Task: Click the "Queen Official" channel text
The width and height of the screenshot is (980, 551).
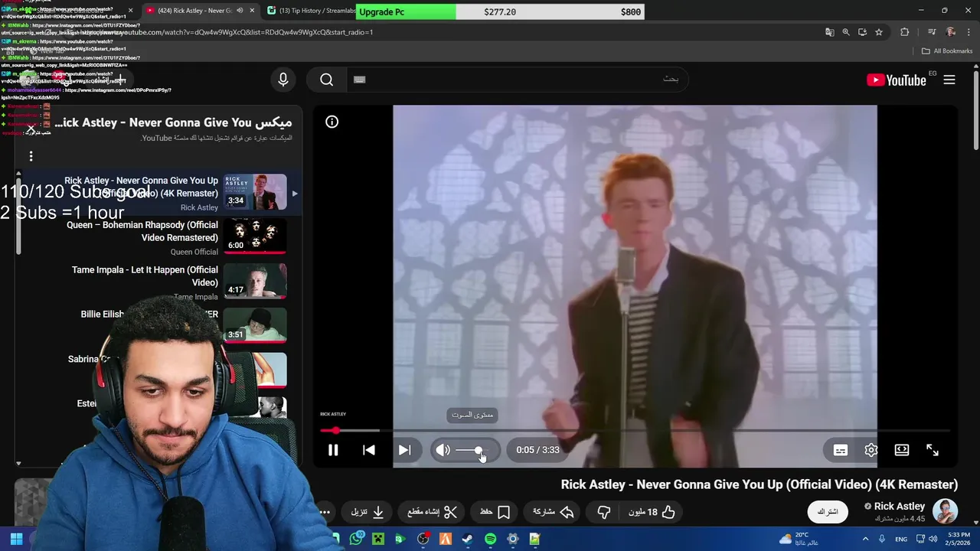Action: pyautogui.click(x=194, y=252)
